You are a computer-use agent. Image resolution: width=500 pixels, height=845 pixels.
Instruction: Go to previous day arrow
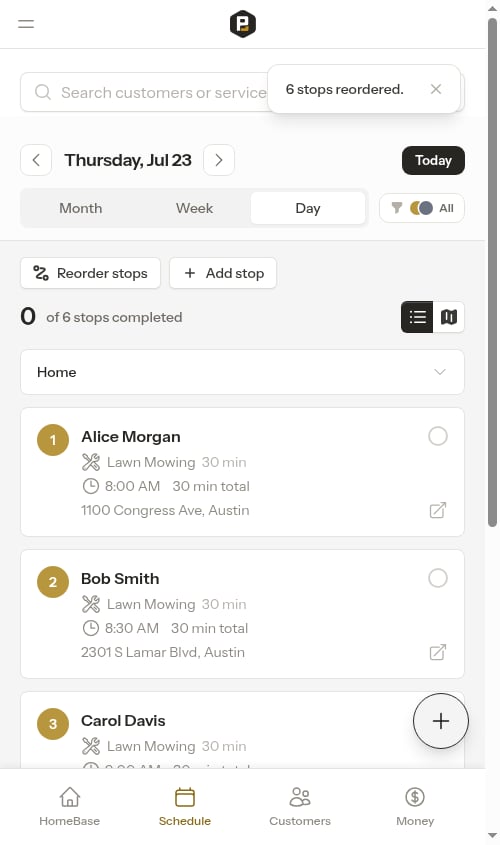pos(36,160)
